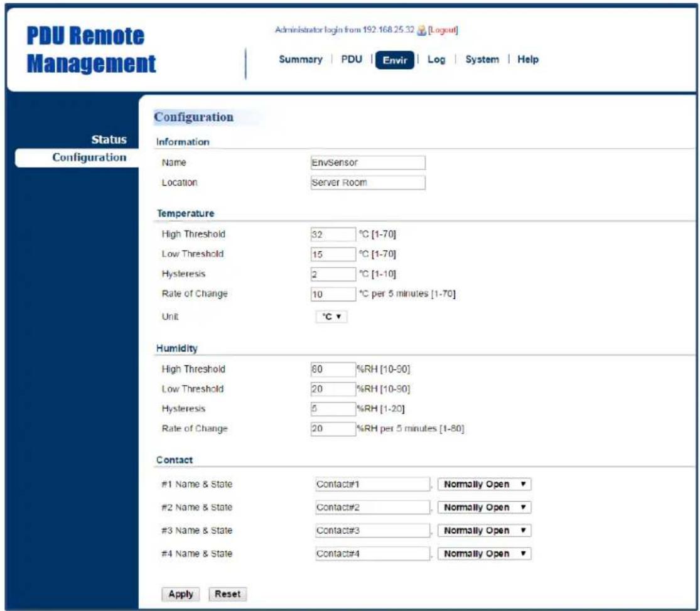Open the #2 contact state dropdown

point(485,507)
